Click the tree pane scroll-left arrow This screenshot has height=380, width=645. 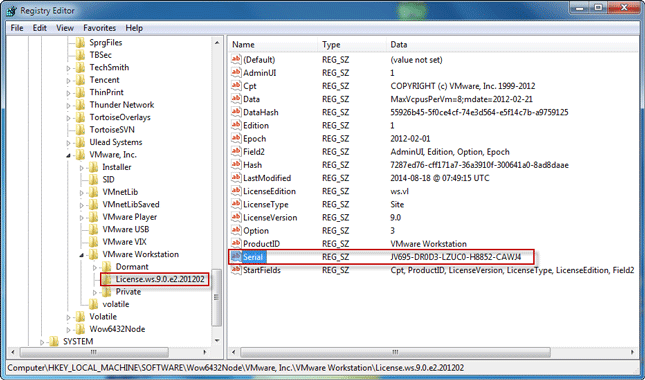(x=13, y=352)
